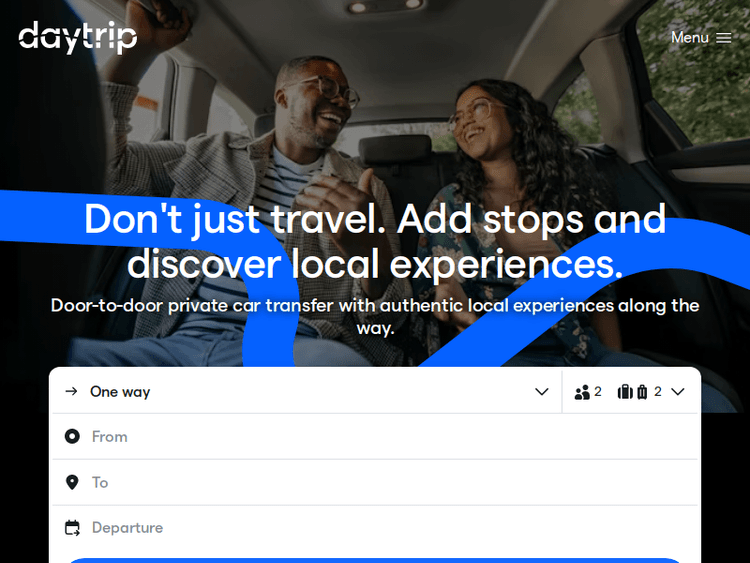
Task: Click the passengers icon
Action: click(x=582, y=392)
